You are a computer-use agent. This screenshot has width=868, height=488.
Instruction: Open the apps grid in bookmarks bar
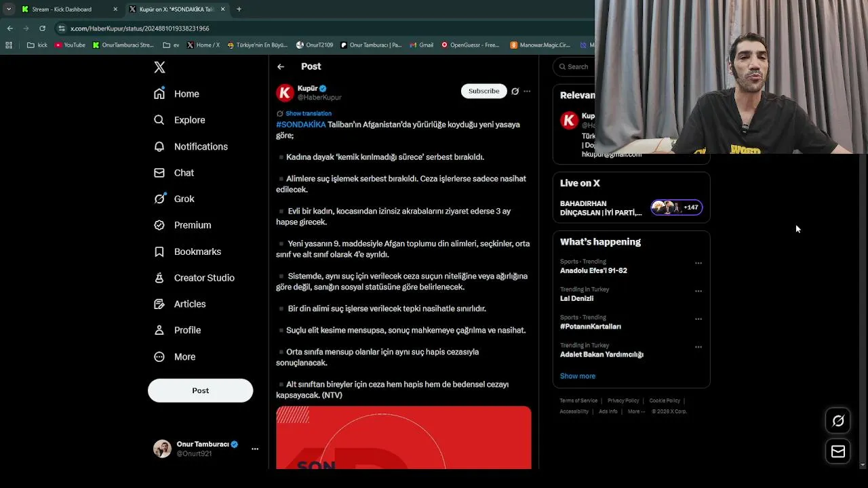click(9, 45)
